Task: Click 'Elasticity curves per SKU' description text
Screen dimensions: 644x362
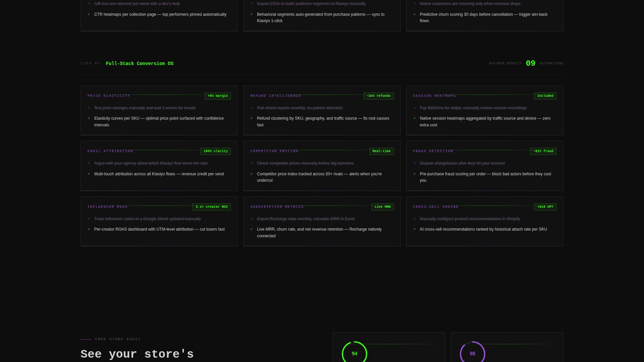Action: coord(159,122)
